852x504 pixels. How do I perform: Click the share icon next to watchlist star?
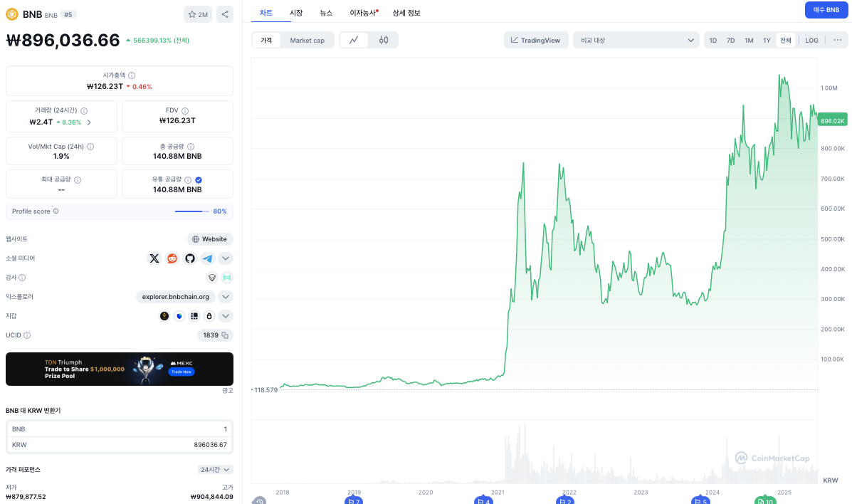(224, 14)
